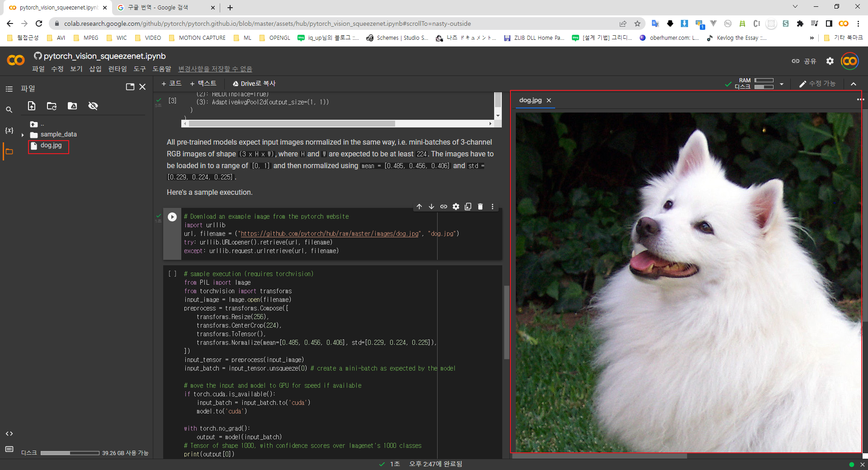Open the 삽입 menu
868x470 pixels.
[x=95, y=69]
